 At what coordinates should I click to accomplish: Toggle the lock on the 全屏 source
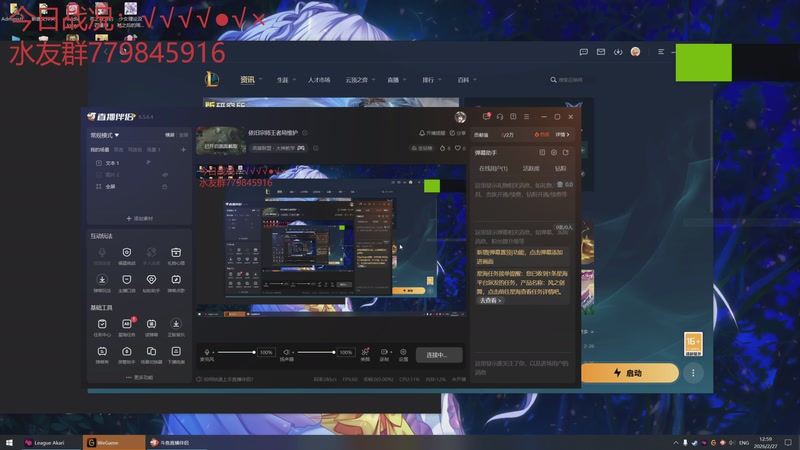(165, 187)
